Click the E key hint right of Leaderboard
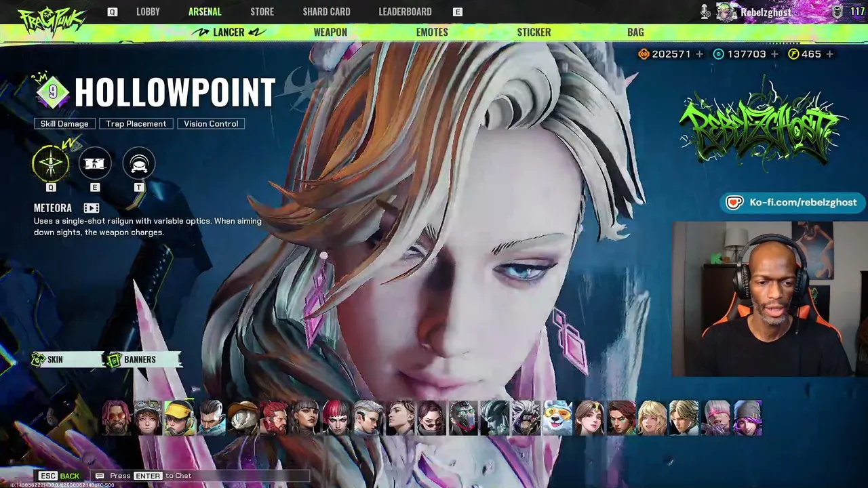 click(458, 12)
